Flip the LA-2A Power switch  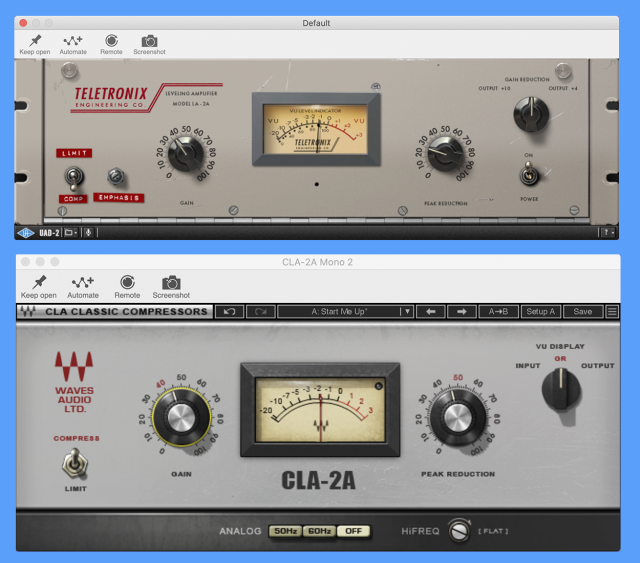coord(529,174)
